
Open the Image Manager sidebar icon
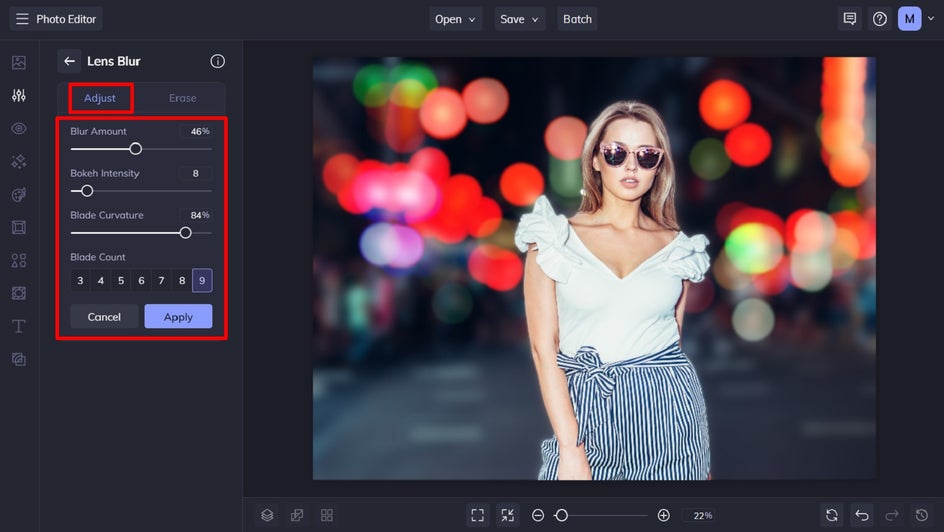(18, 63)
